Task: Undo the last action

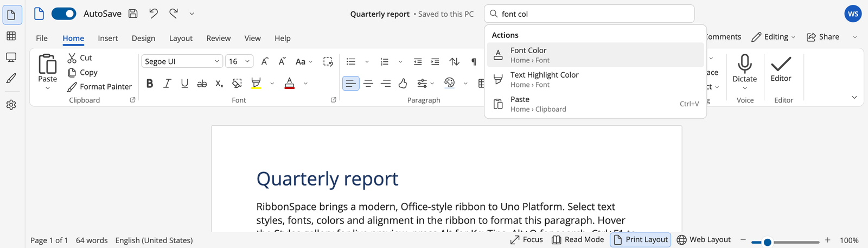Action: 154,14
